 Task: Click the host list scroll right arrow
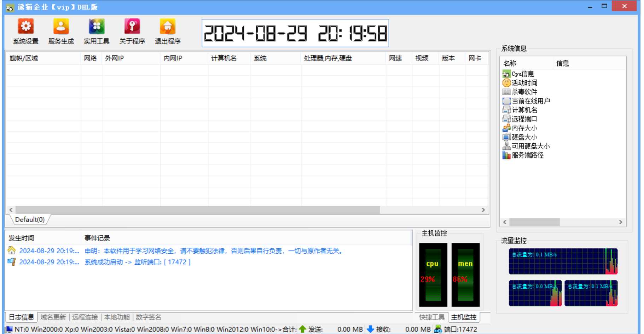coord(483,210)
